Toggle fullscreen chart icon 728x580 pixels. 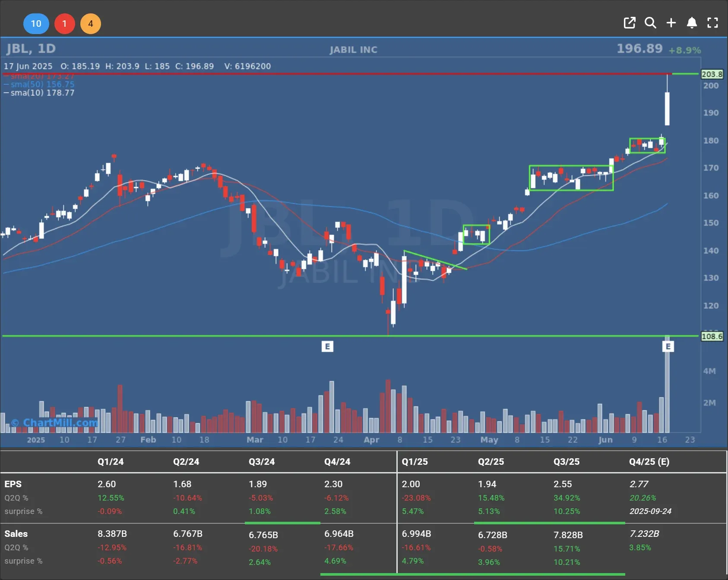(712, 23)
